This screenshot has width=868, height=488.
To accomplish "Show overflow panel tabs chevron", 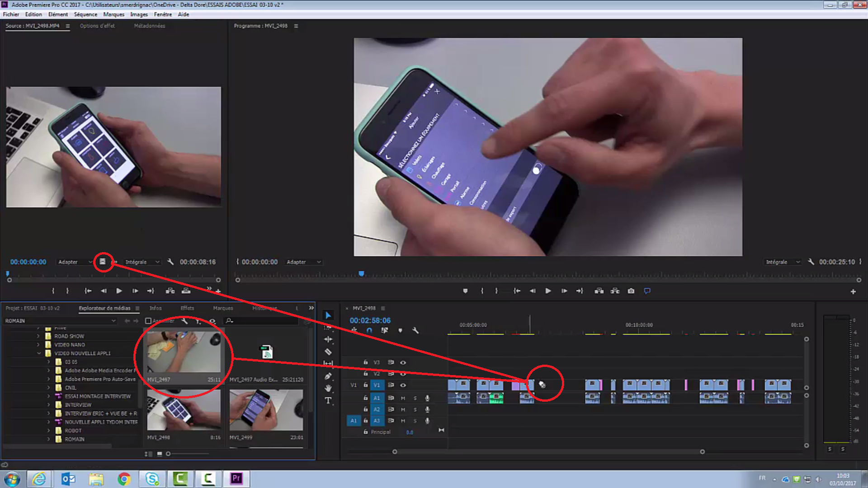I will 311,308.
